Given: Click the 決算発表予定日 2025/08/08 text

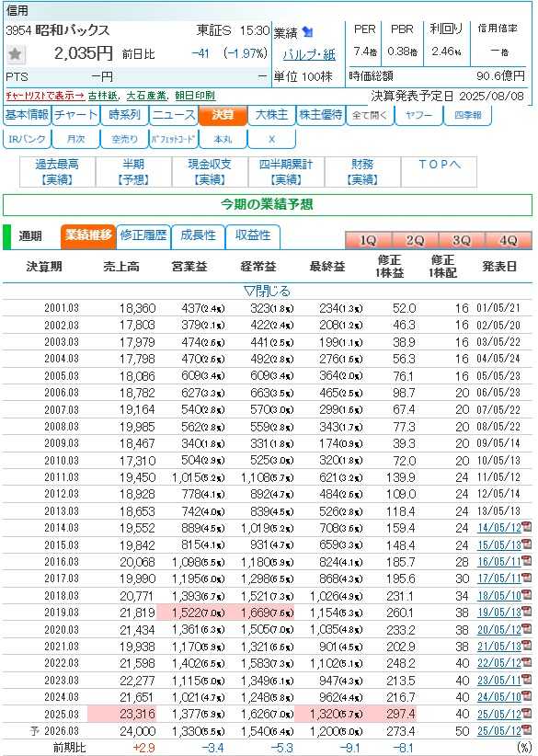Looking at the screenshot, I should pos(447,96).
